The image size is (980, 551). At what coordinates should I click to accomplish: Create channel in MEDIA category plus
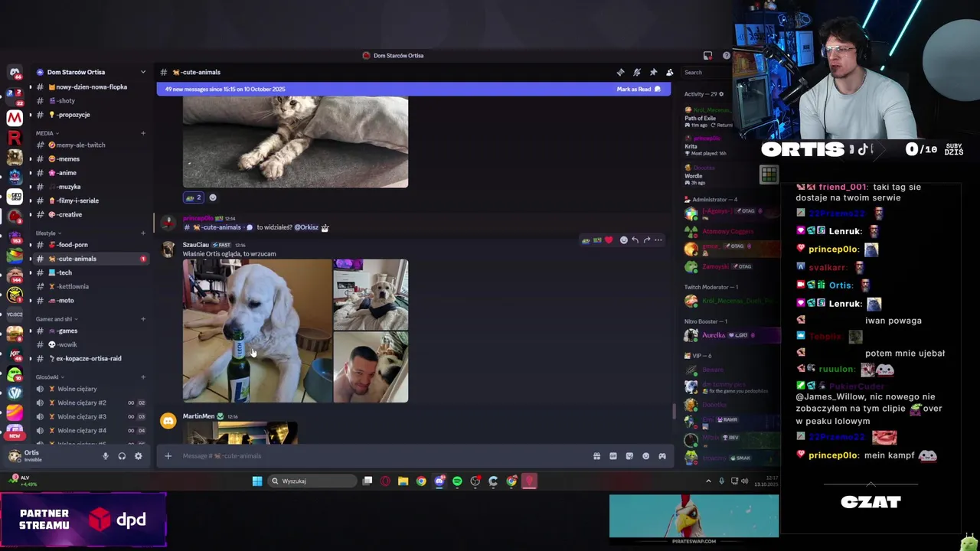142,133
